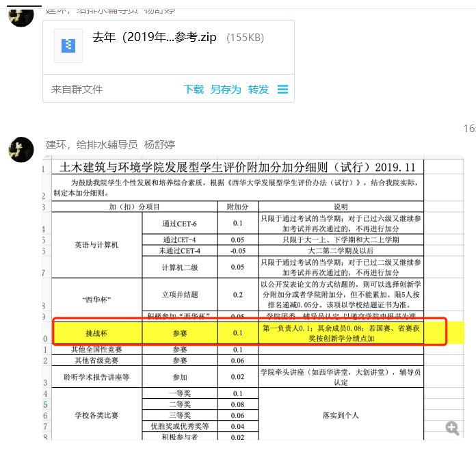Image resolution: width=476 pixels, height=457 pixels.
Task: Click the 英语与计算机 category cell
Action: (96, 245)
